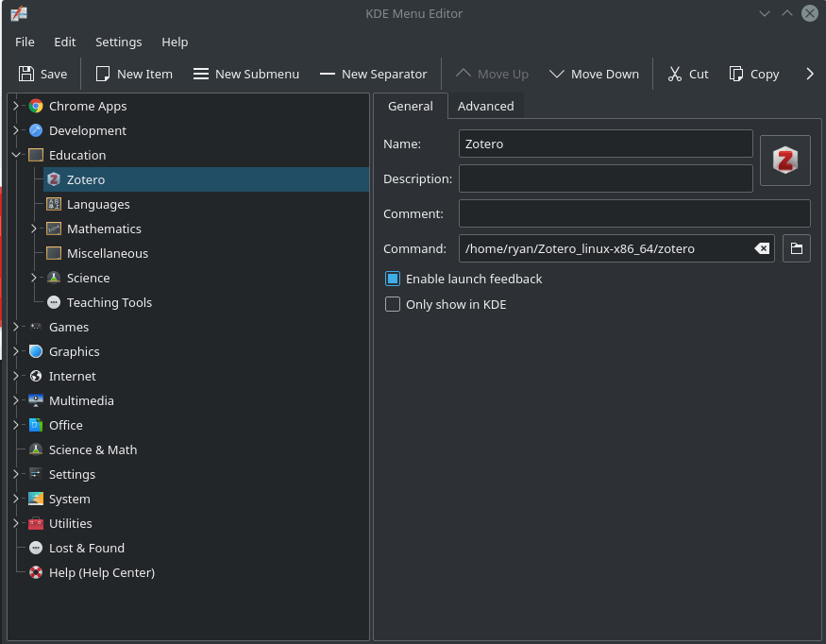This screenshot has width=826, height=644.
Task: Click the Graphics globe icon
Action: click(x=36, y=351)
